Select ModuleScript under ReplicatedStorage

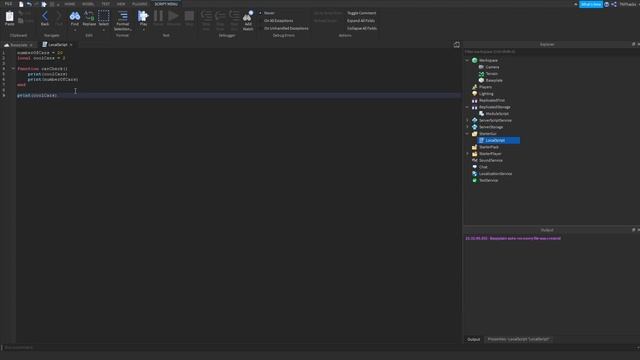coord(497,114)
